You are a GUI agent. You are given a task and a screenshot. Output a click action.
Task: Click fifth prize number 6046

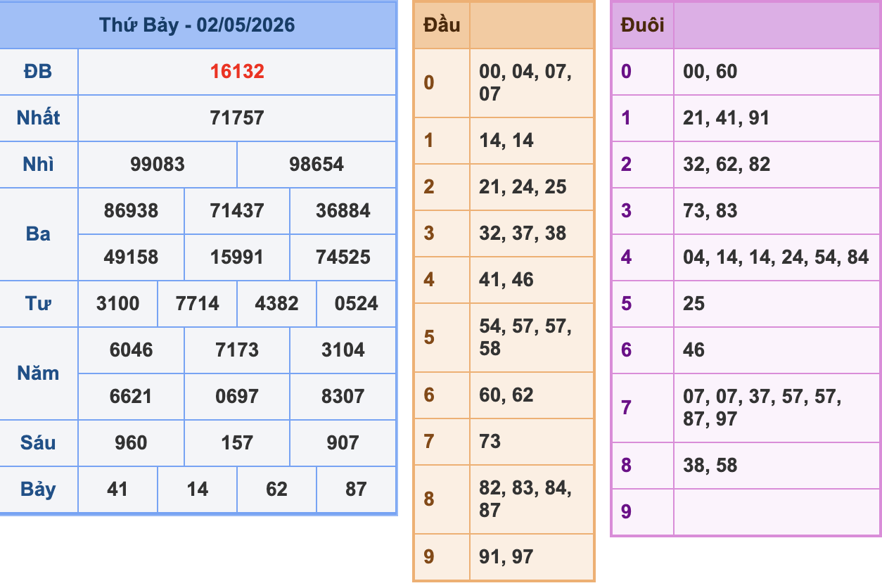[x=131, y=350]
